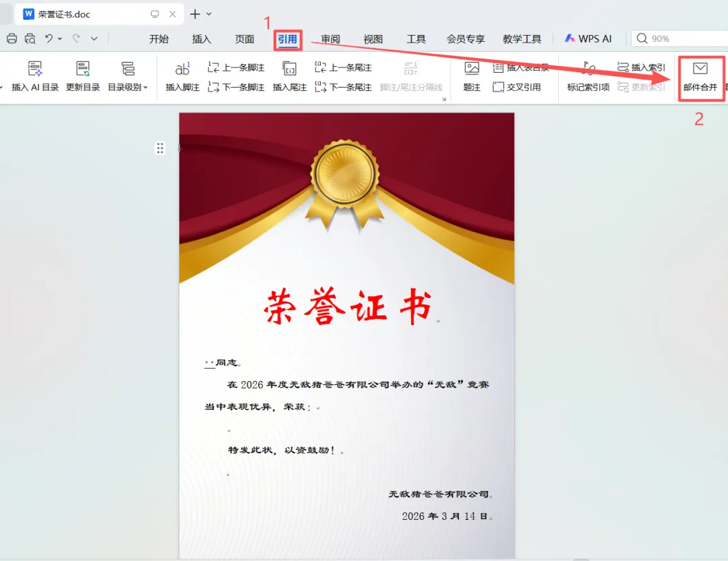The height and width of the screenshot is (561, 728).
Task: Click the Redo icon
Action: tap(76, 38)
